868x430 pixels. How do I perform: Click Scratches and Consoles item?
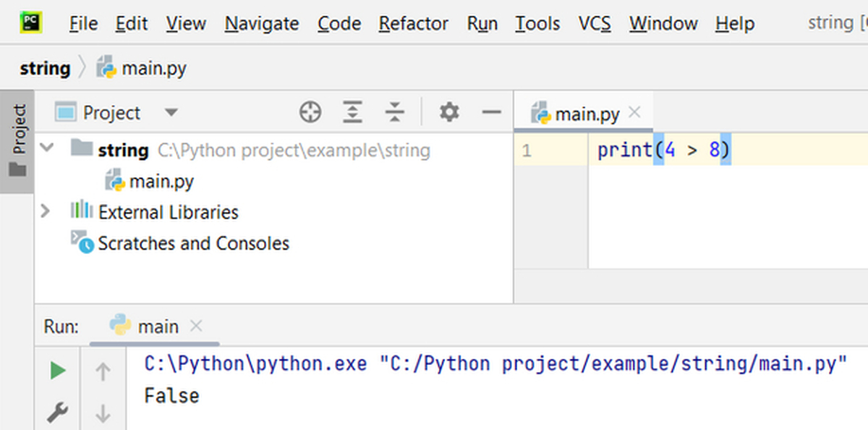(x=193, y=243)
